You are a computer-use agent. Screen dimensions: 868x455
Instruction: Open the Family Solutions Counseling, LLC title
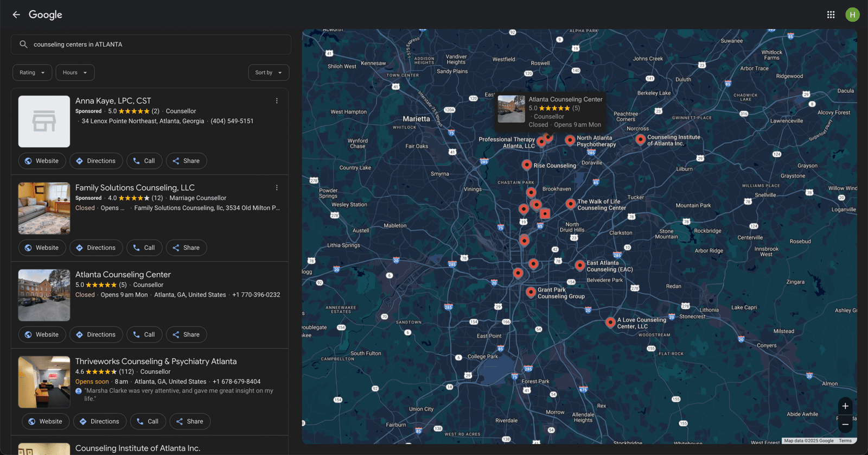pos(135,188)
